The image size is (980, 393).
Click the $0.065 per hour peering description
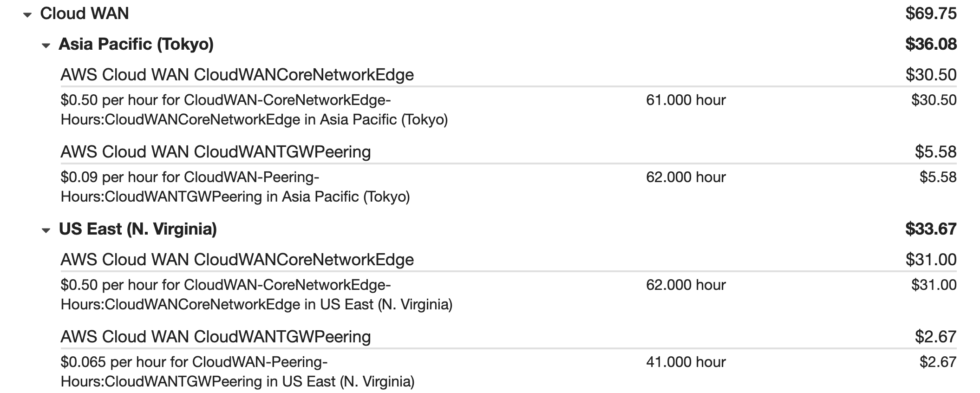click(237, 372)
